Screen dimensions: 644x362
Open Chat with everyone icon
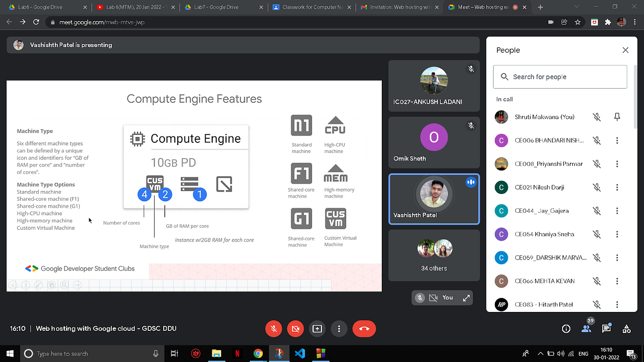click(x=606, y=328)
